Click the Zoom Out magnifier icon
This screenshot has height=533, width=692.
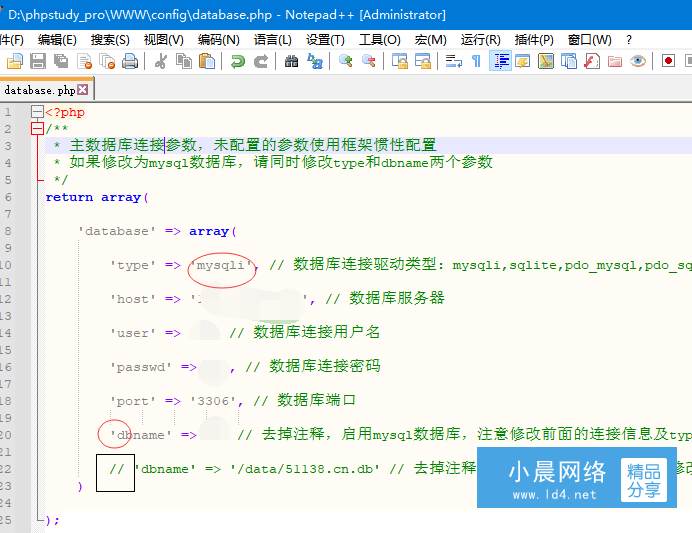click(369, 62)
